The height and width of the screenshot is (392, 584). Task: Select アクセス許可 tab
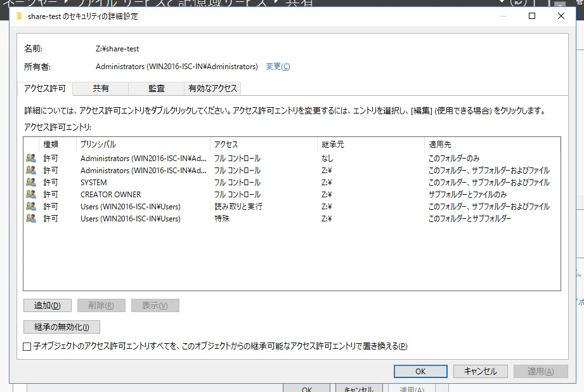(x=45, y=88)
